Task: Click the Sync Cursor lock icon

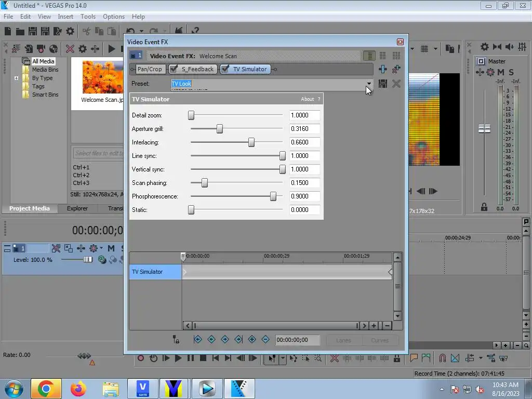Action: [176, 339]
